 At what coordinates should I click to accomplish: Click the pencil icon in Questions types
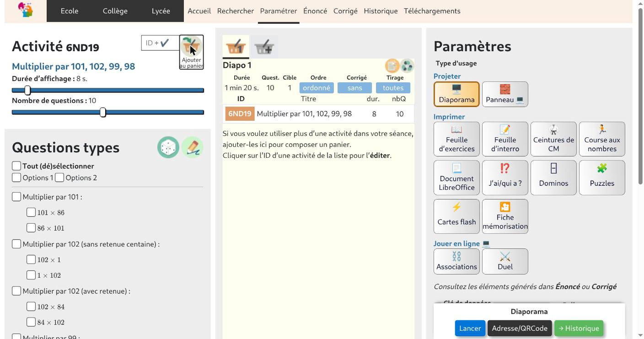193,147
